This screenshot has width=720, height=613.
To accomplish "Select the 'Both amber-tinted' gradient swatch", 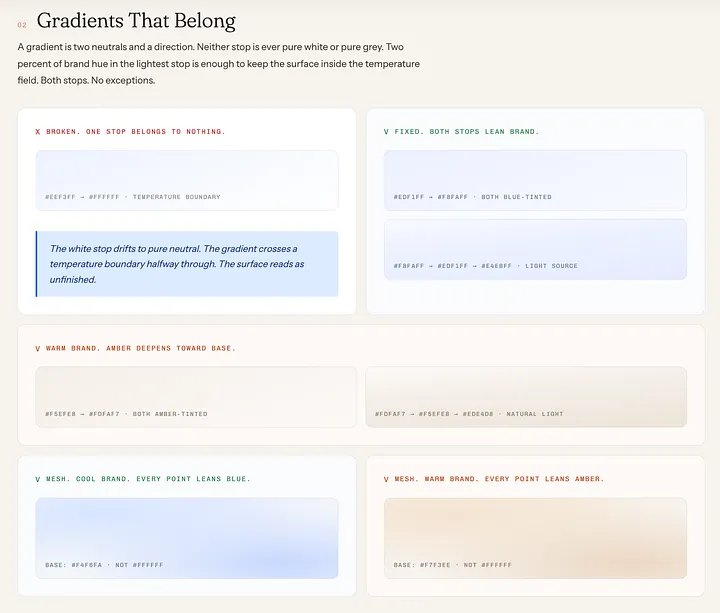I will click(x=196, y=397).
